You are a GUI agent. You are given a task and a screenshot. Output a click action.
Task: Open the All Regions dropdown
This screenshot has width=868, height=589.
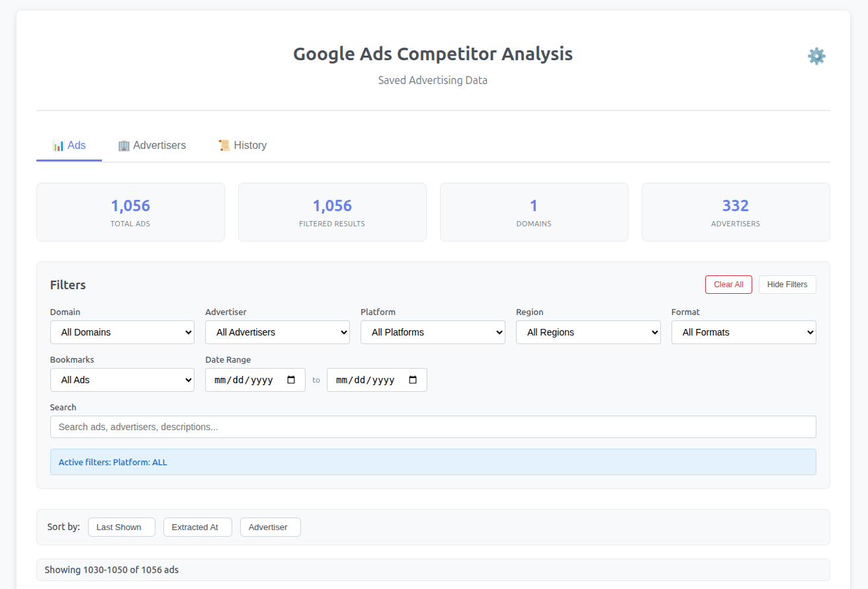[588, 332]
